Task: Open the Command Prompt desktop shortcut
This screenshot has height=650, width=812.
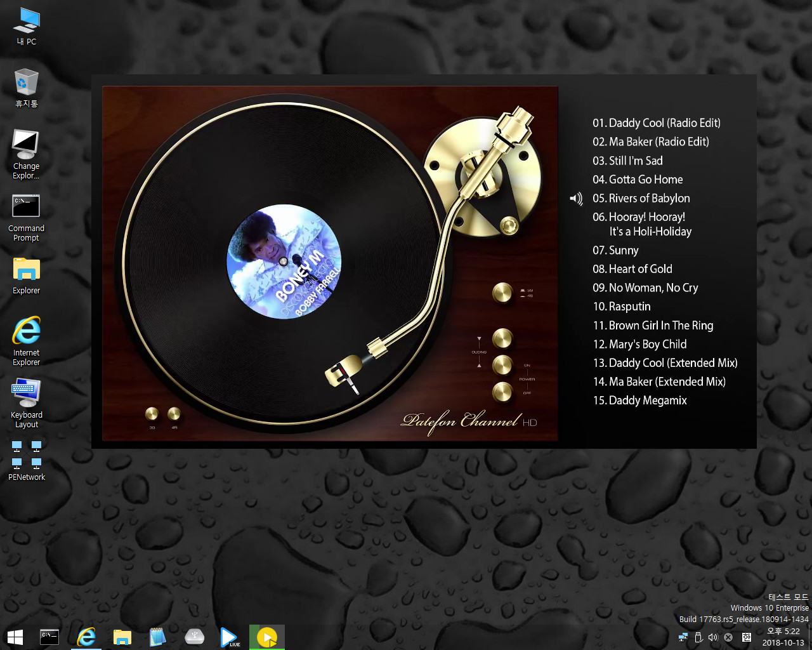Action: pos(26,218)
